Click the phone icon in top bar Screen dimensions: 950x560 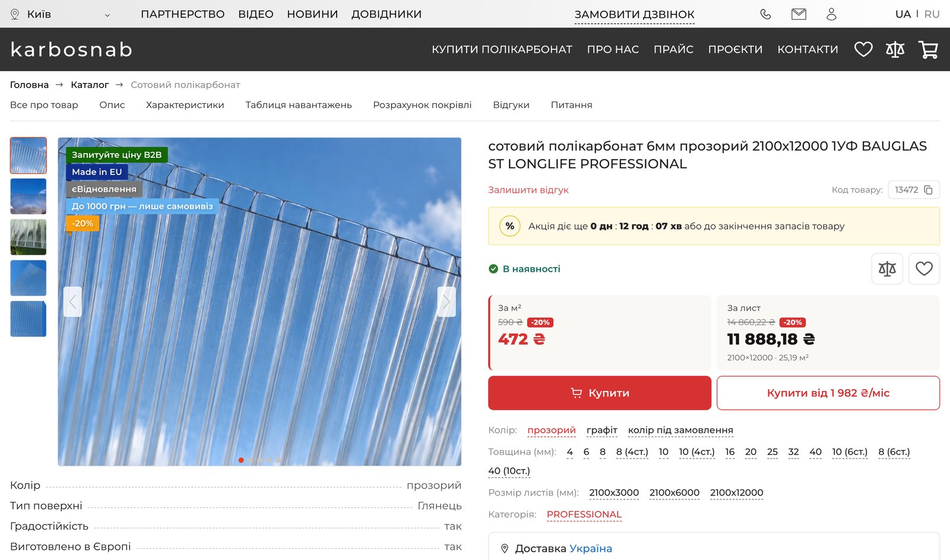[x=765, y=14]
